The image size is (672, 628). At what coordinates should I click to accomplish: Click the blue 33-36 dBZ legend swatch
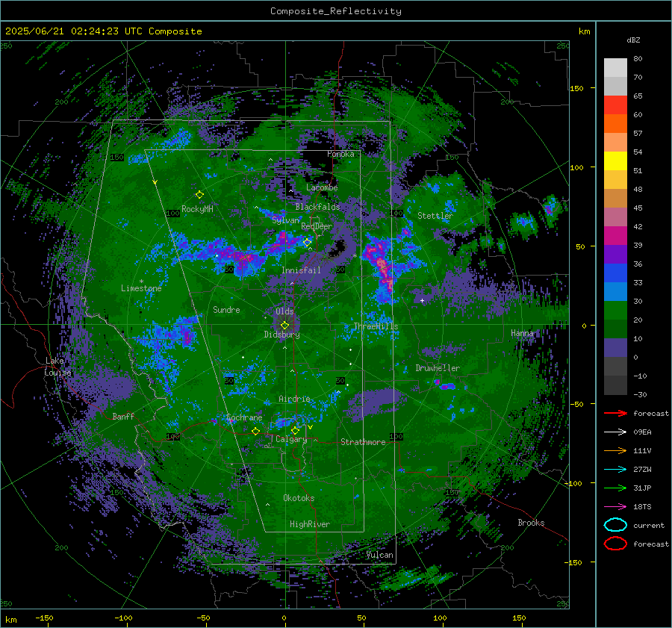615,273
